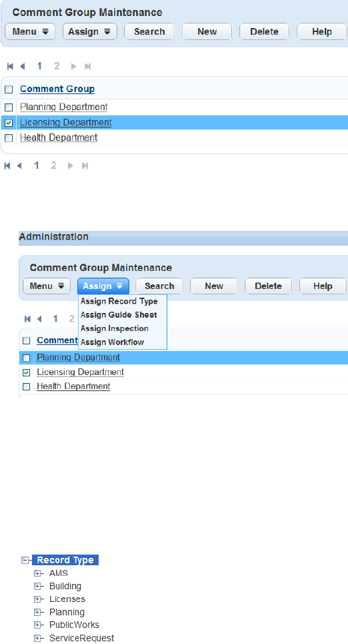Click previous page arrow in lower panel pager

click(39, 319)
